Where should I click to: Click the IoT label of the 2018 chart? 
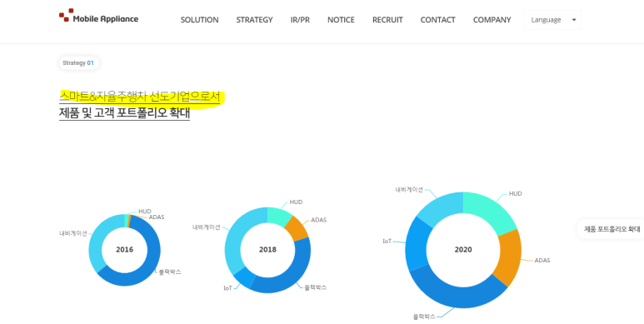click(x=228, y=288)
